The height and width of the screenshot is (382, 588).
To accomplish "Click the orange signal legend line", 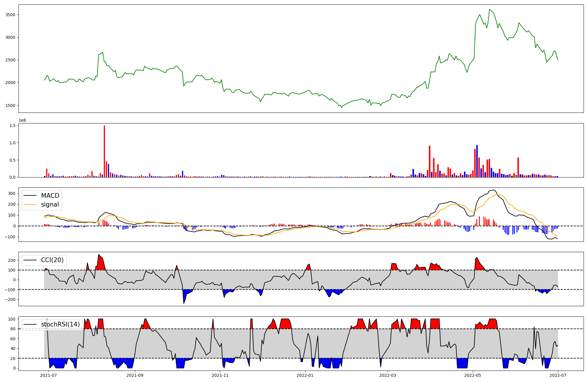I will tap(30, 205).
